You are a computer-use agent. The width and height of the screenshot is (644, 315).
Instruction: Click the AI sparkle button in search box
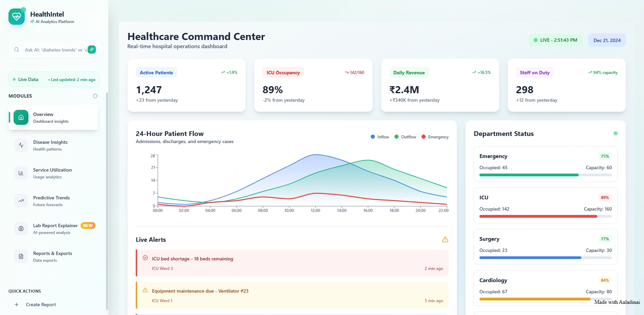click(x=92, y=50)
